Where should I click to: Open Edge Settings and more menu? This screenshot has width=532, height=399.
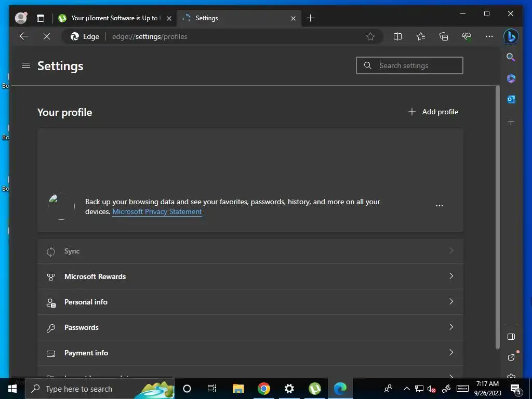coord(489,36)
